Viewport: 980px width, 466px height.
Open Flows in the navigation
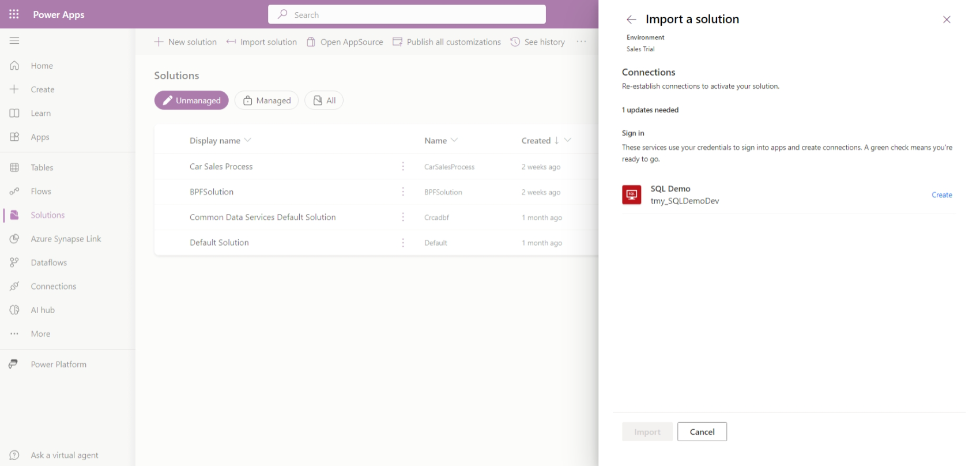[x=41, y=191]
